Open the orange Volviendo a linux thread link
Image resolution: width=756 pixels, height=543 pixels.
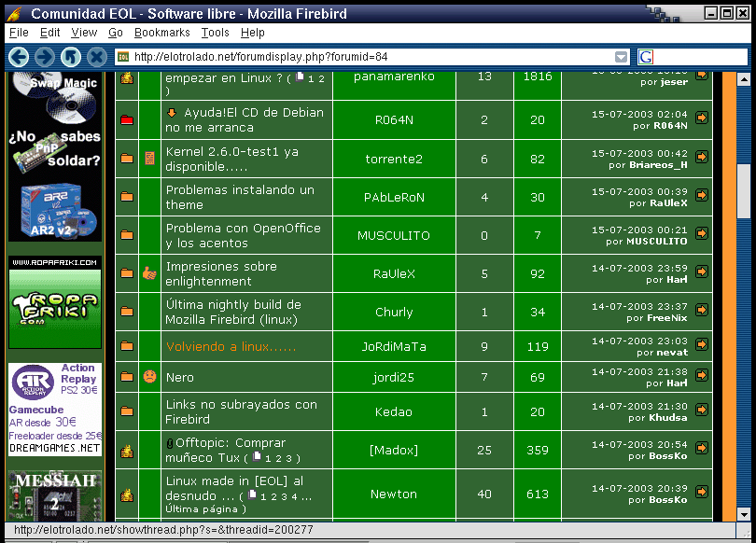point(231,346)
